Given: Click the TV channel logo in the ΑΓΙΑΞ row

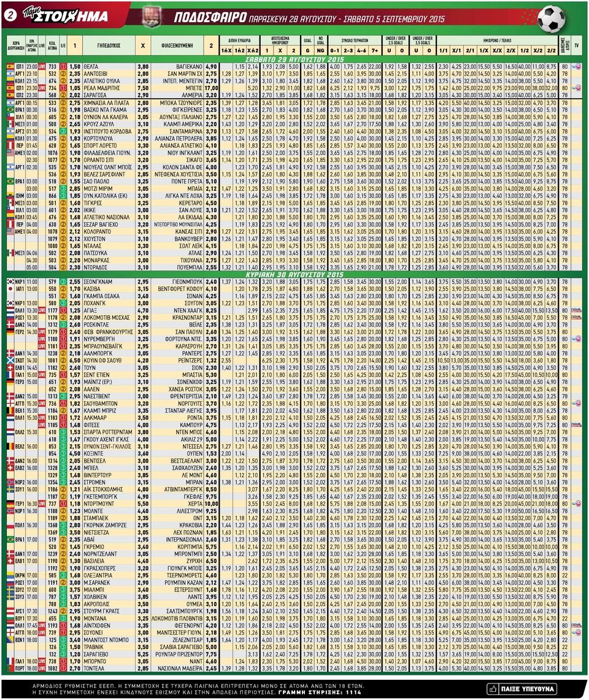Looking at the screenshot, I should click(577, 310).
